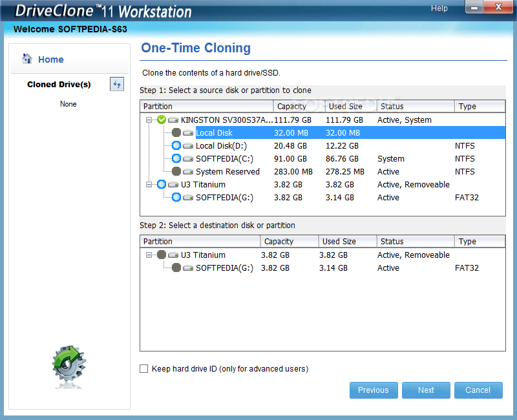This screenshot has height=420, width=517.
Task: Sort source list by Type column header
Action: tap(480, 107)
